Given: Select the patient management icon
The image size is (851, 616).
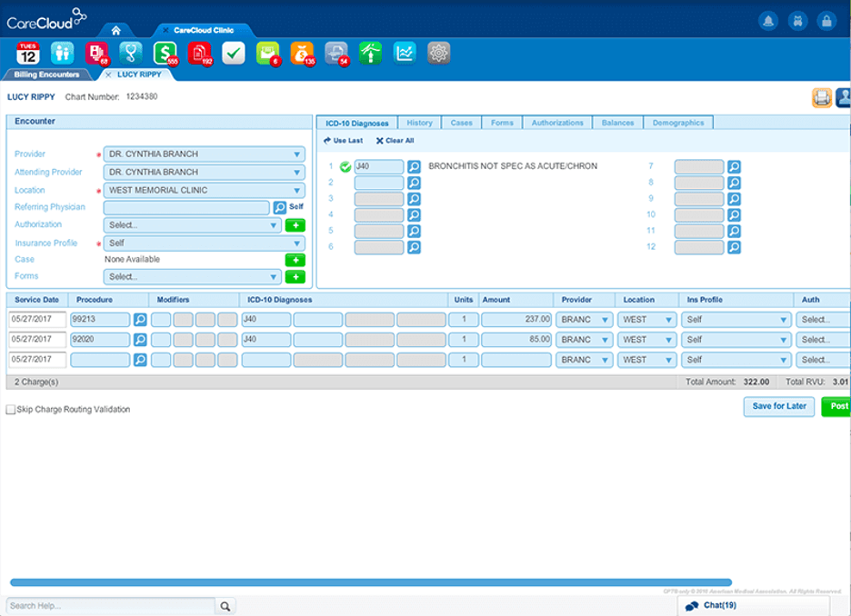Looking at the screenshot, I should pyautogui.click(x=61, y=54).
